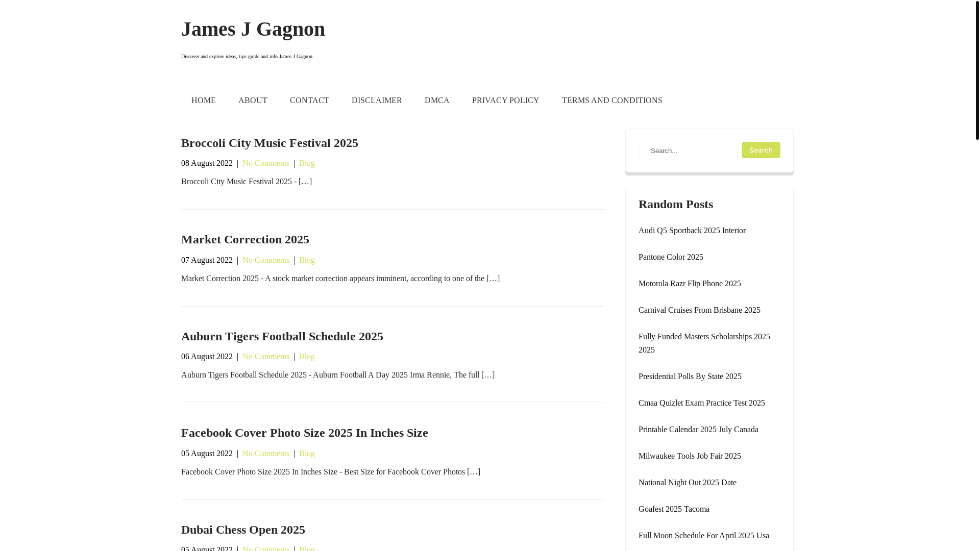Open the DISCLAIMER page

pyautogui.click(x=377, y=101)
